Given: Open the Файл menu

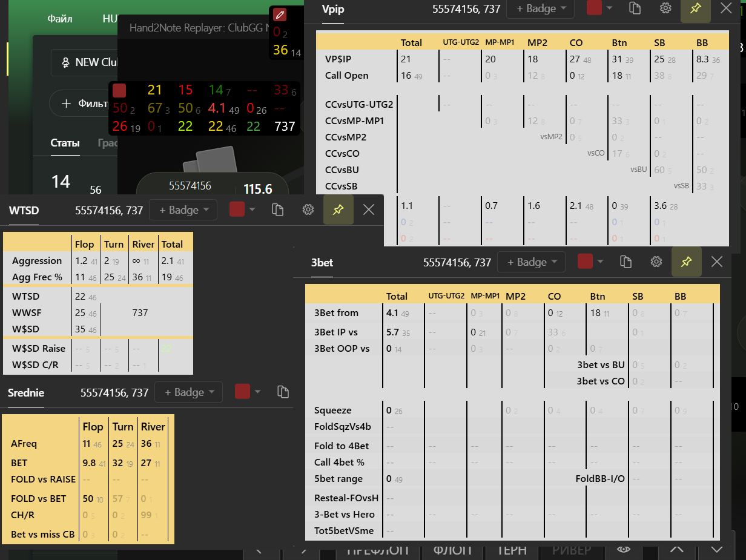Looking at the screenshot, I should pos(60,19).
